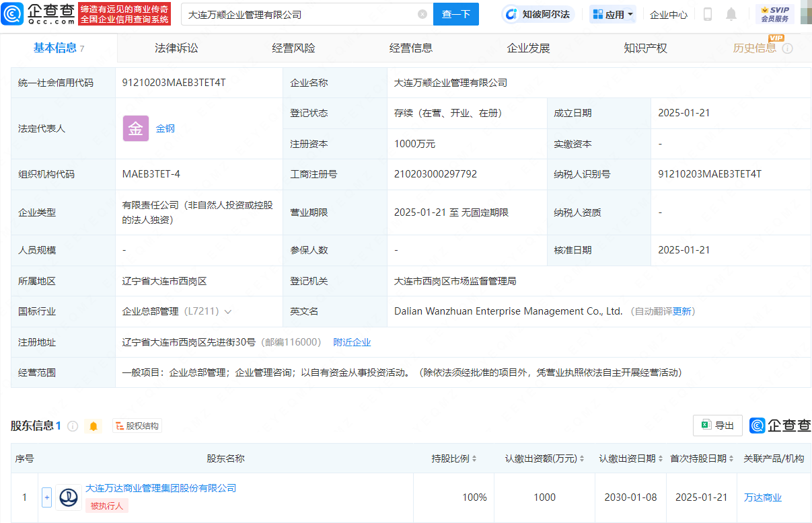Image resolution: width=812 pixels, height=523 pixels.
Task: Switch to 法律诉讼 tab
Action: click(x=176, y=48)
